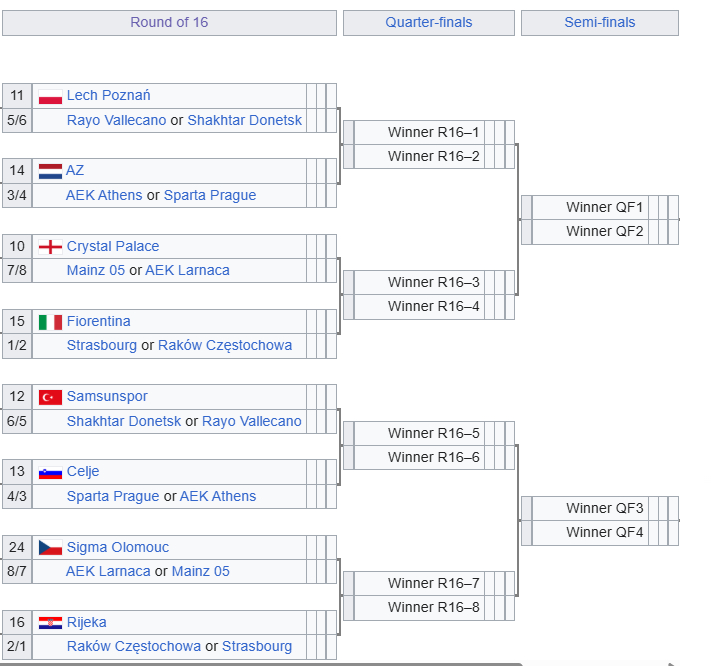
Task: Click the Czech flag beside Sigma Olomouc
Action: point(50,548)
